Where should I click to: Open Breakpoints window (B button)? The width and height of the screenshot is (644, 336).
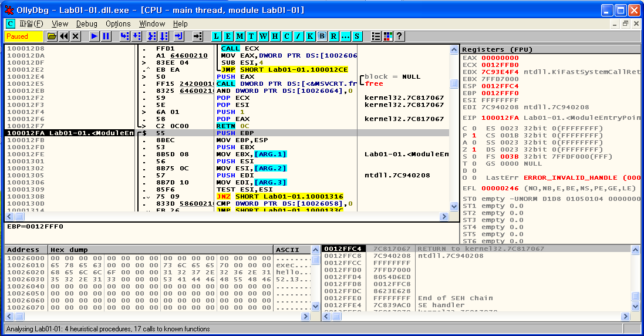pyautogui.click(x=322, y=36)
